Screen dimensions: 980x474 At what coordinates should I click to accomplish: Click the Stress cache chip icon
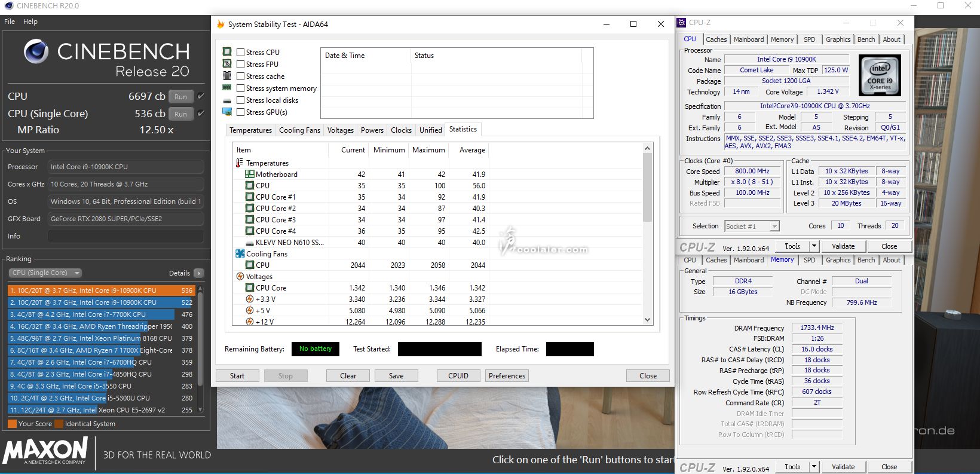(227, 76)
